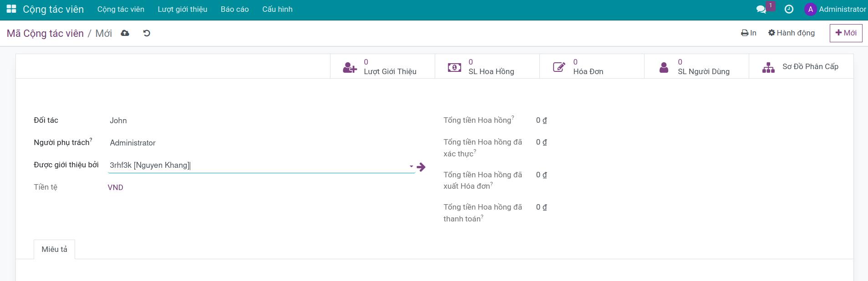
Task: Click the Tiền tệ field label
Action: (x=46, y=187)
